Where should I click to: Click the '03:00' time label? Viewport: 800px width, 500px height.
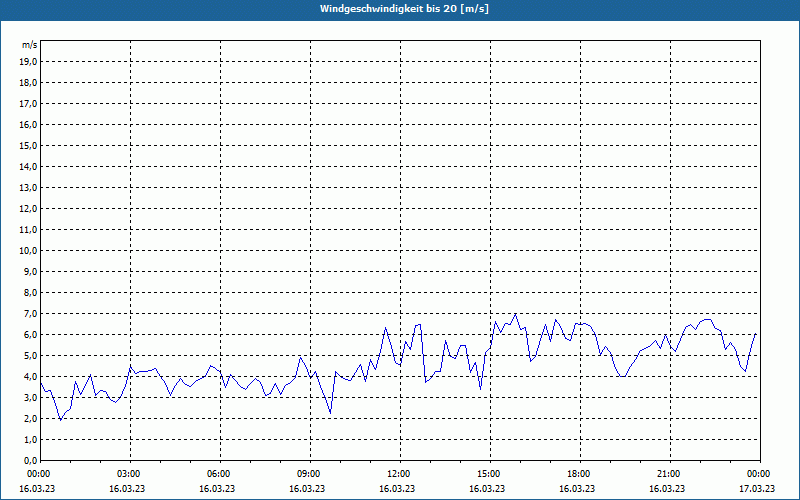pyautogui.click(x=131, y=474)
